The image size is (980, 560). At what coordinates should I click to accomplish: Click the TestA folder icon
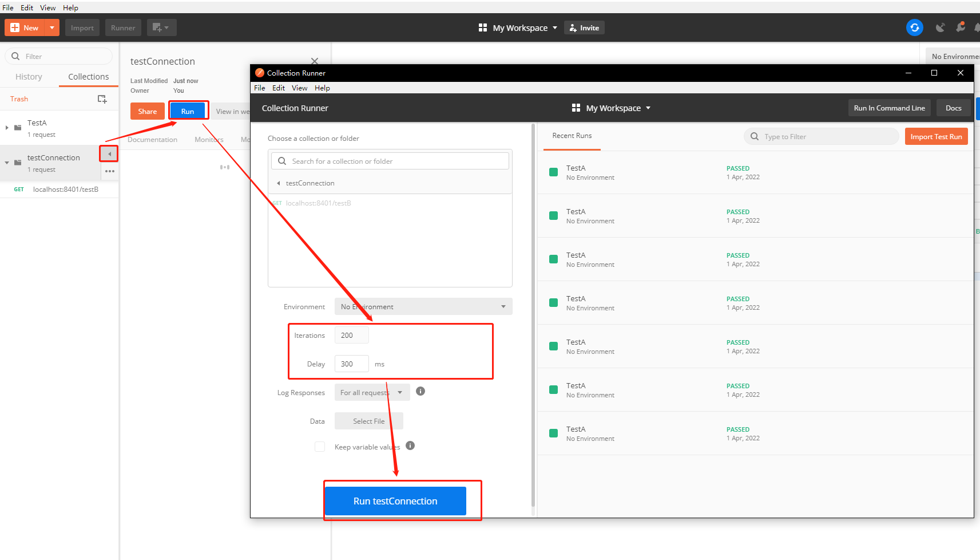tap(18, 127)
